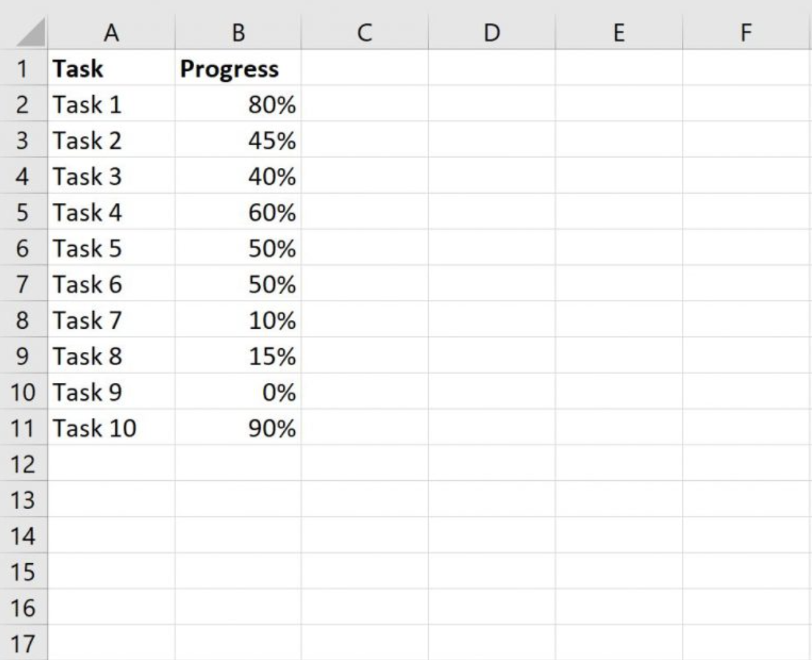
Task: Select row 12 header
Action: [x=23, y=465]
